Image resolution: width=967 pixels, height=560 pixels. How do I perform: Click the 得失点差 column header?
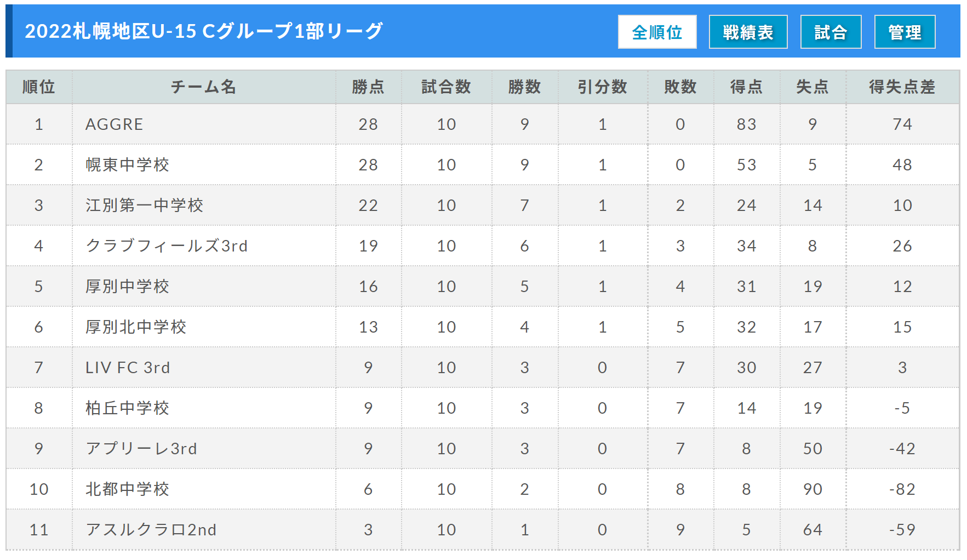[902, 87]
